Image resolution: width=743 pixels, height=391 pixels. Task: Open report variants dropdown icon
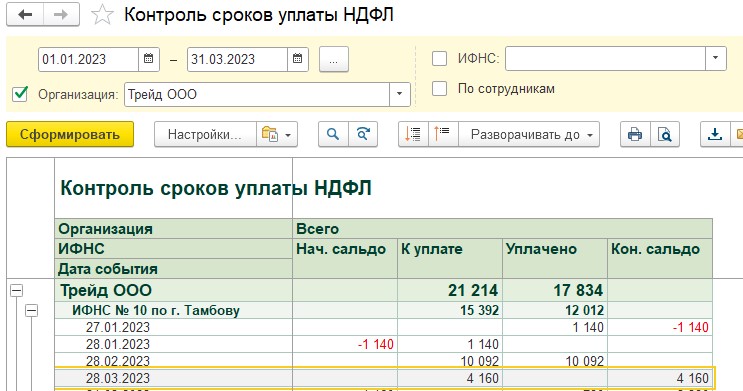coord(277,135)
